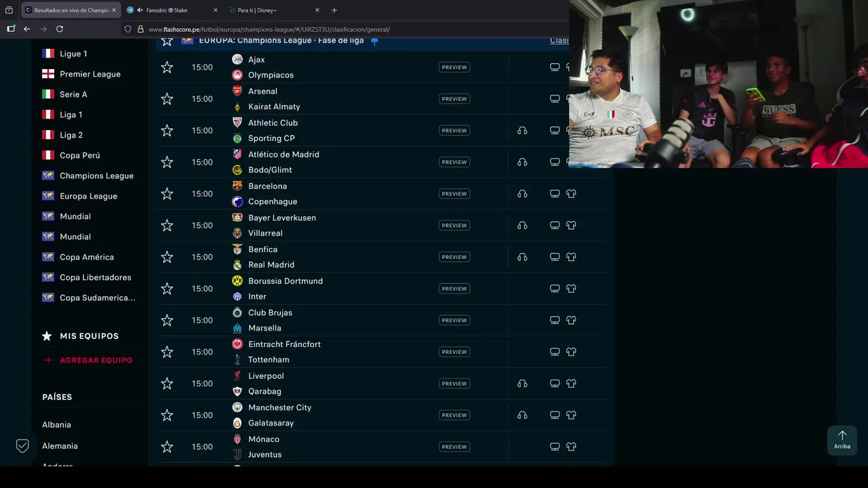This screenshot has width=868, height=488.
Task: Click the TV icon for Barcelona match
Action: [x=555, y=194]
